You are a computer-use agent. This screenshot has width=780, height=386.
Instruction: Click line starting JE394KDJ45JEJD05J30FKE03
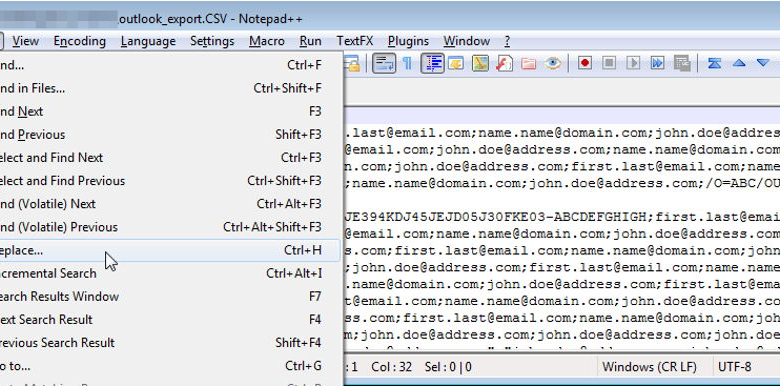tap(562, 217)
